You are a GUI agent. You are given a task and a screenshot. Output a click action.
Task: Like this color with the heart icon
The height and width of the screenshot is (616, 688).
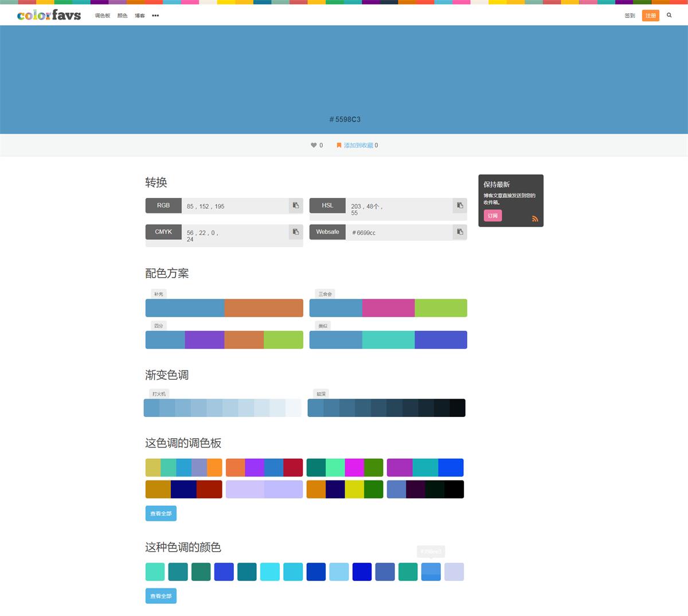314,145
